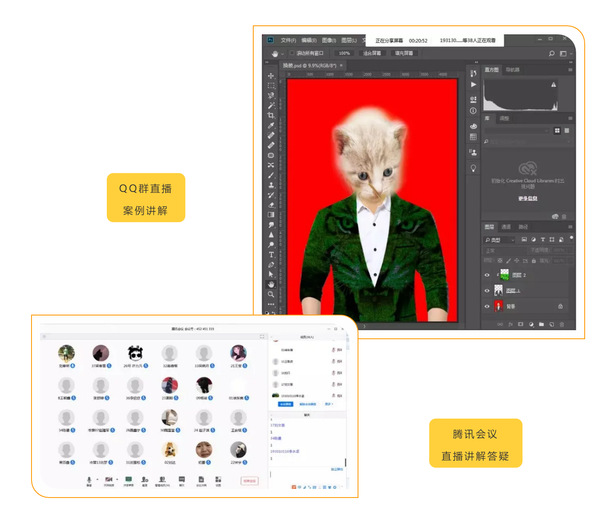Hide layer 2 with its eye icon
The height and width of the screenshot is (518, 599).
pos(487,275)
